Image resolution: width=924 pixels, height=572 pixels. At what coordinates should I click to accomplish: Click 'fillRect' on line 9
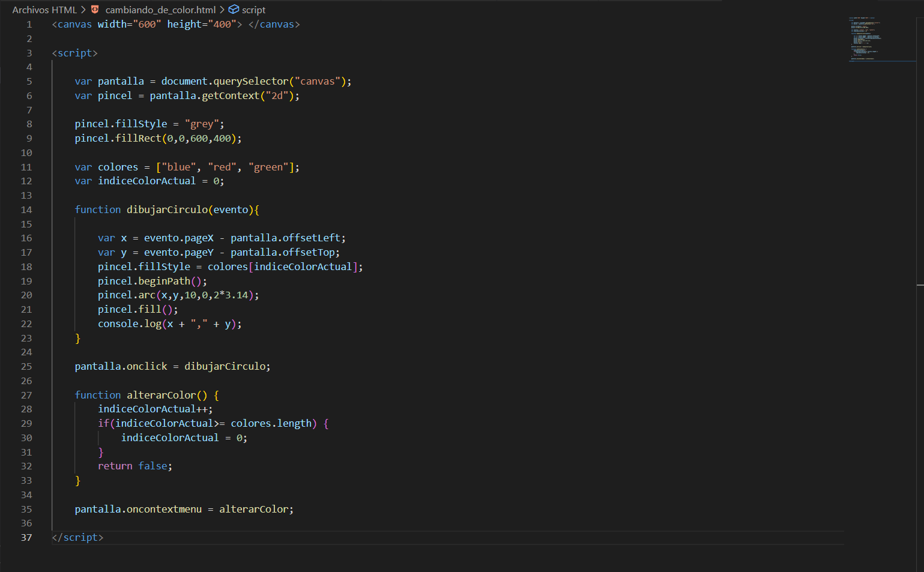(138, 139)
